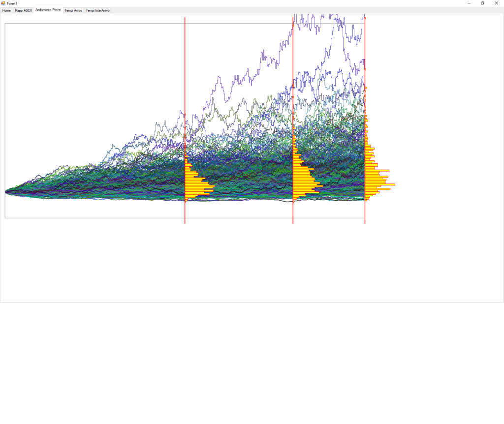This screenshot has width=504, height=424.
Task: Click the widest bar of middle histogram
Action: click(x=308, y=185)
